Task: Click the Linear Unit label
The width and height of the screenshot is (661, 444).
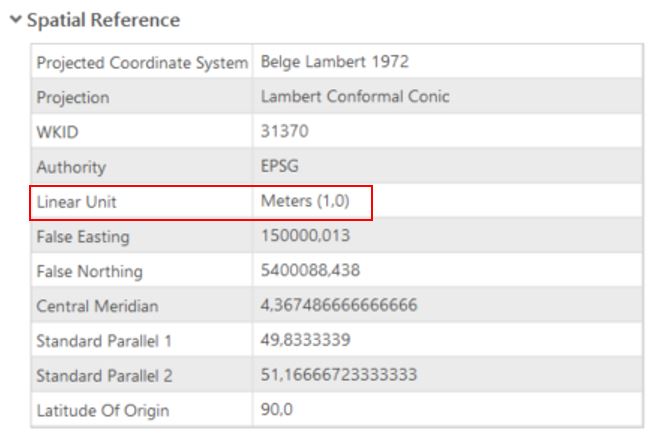Action: tap(75, 203)
